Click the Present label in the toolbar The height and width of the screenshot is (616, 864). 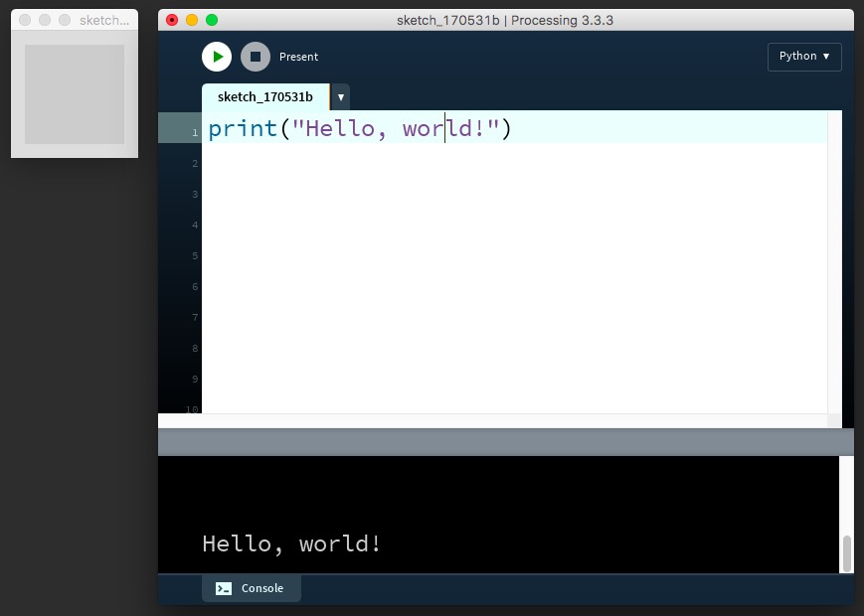298,57
